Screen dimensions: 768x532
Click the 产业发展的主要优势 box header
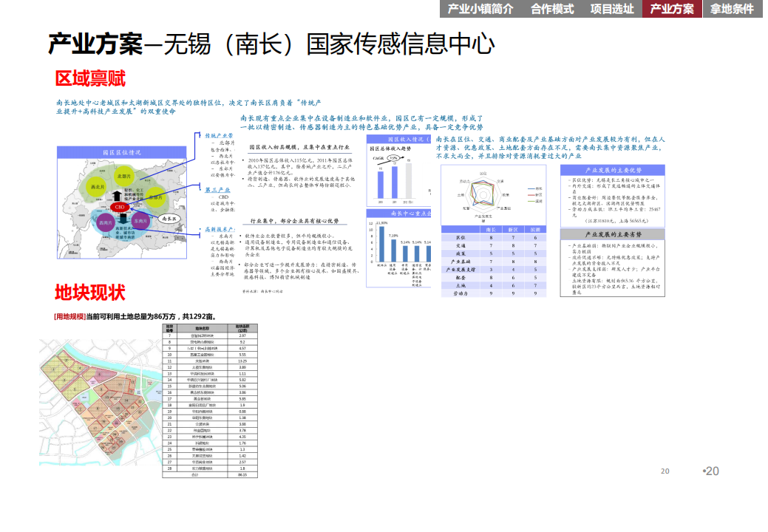613,170
